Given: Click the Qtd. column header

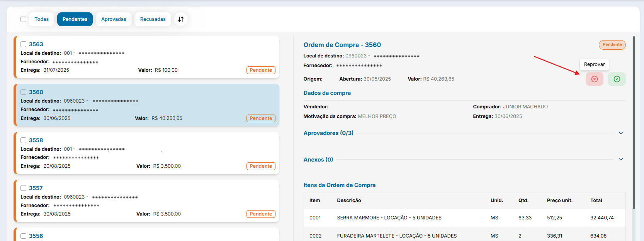Looking at the screenshot, I should click(x=523, y=201).
